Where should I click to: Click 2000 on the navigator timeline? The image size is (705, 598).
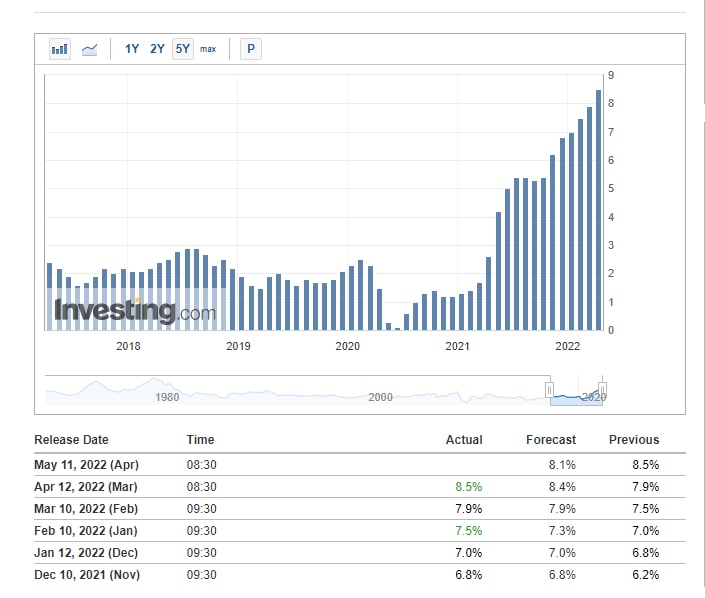380,397
